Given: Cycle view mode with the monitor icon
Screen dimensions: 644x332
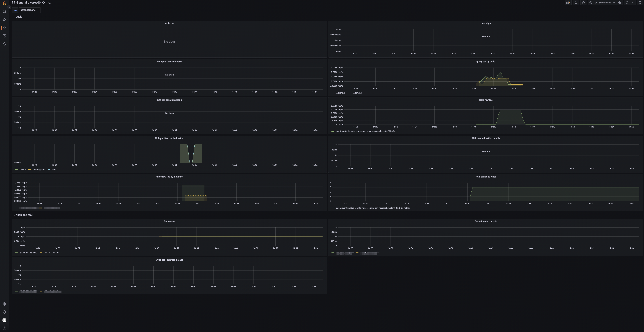Looking at the screenshot, I should point(640,3).
